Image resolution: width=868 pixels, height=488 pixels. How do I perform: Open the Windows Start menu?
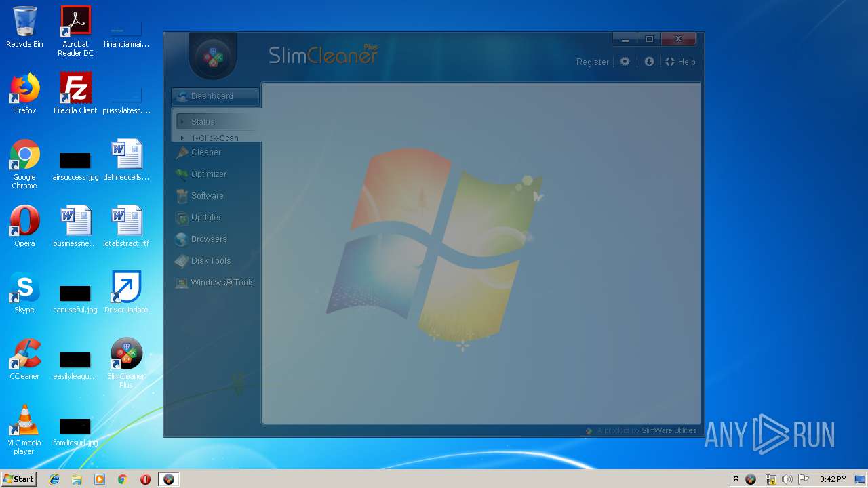pos(18,479)
